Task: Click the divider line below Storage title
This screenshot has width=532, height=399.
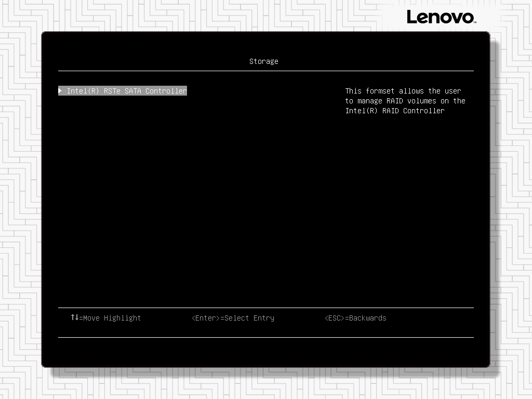Action: click(265, 71)
